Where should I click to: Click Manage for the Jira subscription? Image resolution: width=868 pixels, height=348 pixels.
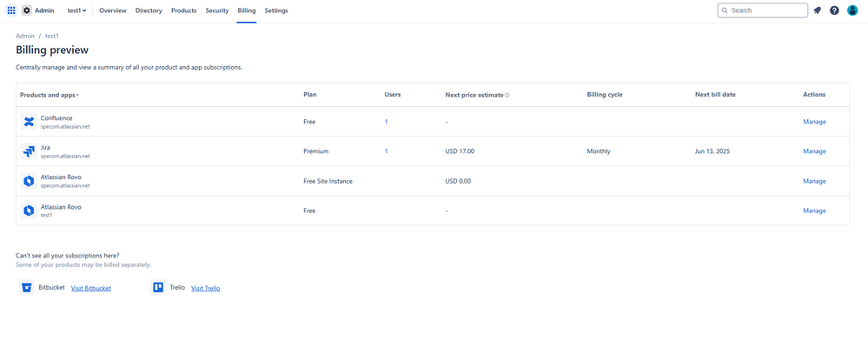click(x=814, y=151)
